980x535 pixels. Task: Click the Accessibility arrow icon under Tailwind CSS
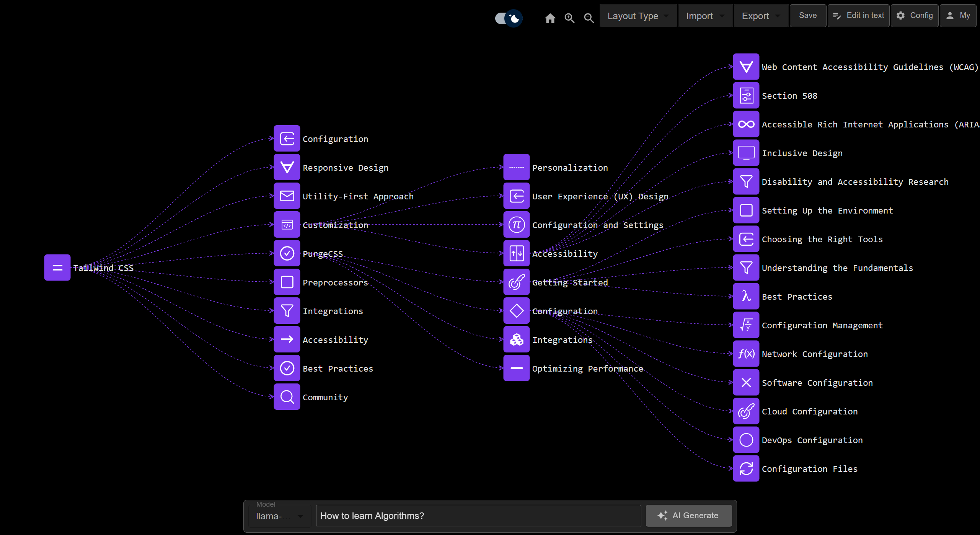point(287,339)
